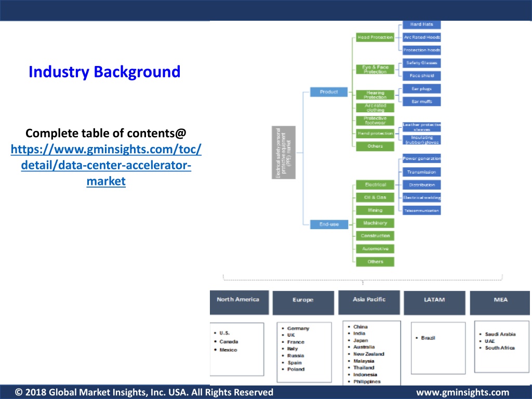Click the vertical Electrical safety PPE market box
532x399 pixels.
pyautogui.click(x=284, y=153)
